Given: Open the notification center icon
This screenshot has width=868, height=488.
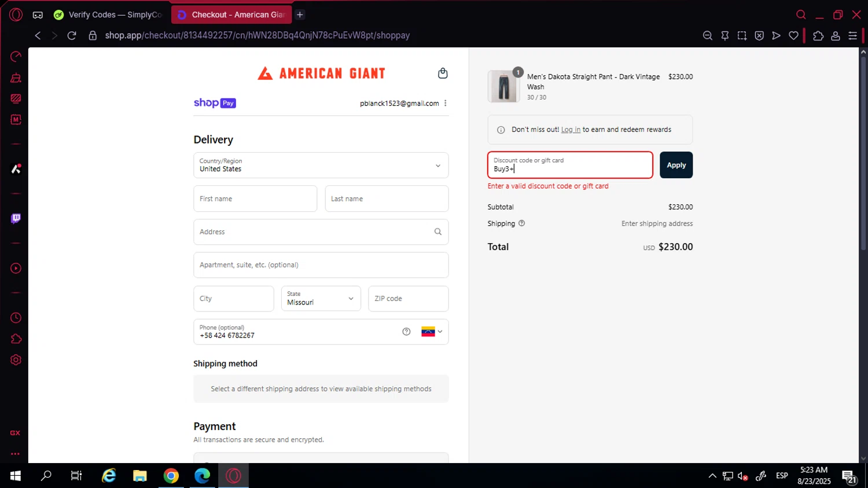Looking at the screenshot, I should click(849, 476).
